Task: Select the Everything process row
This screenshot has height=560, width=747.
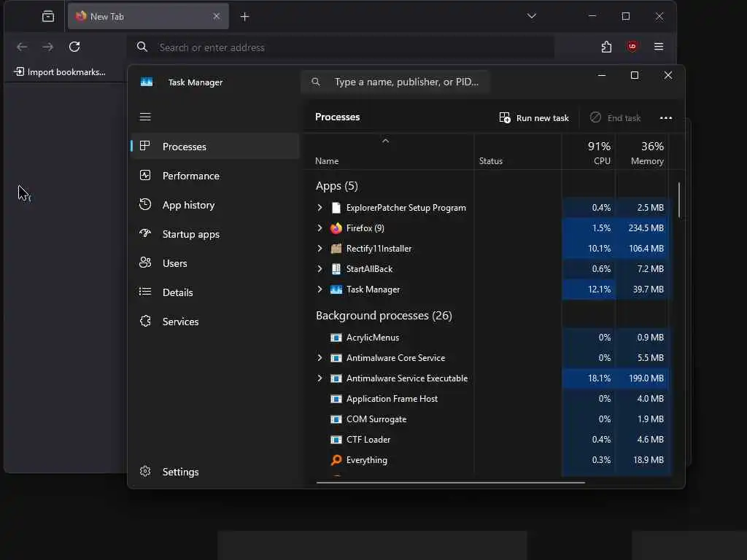Action: pyautogui.click(x=489, y=460)
